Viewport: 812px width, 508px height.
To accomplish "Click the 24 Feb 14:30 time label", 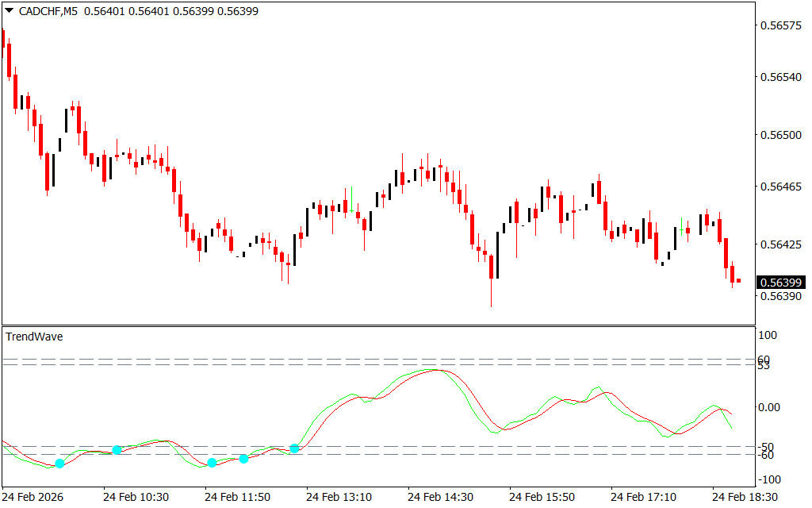I will 440,497.
